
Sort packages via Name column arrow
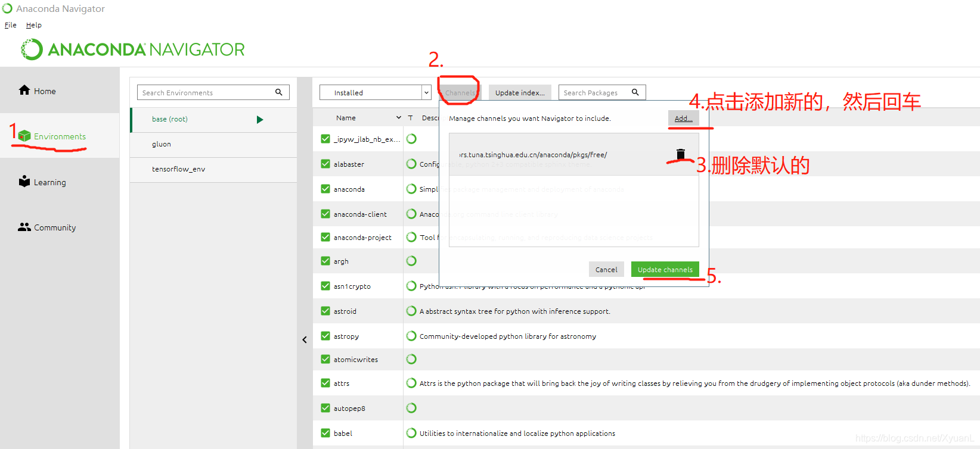(399, 118)
